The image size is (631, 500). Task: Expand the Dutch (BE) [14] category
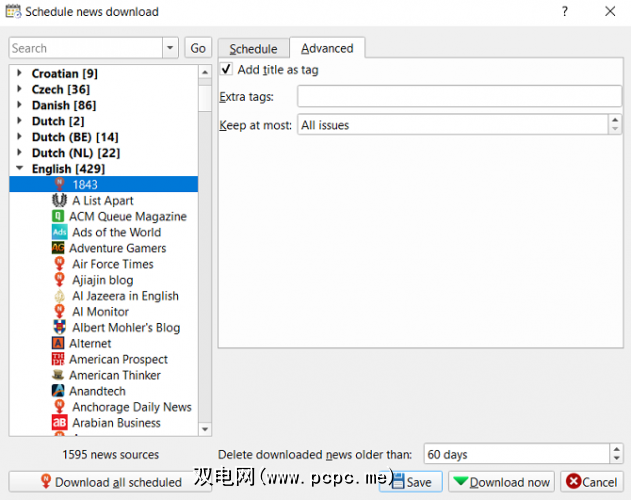click(x=19, y=137)
